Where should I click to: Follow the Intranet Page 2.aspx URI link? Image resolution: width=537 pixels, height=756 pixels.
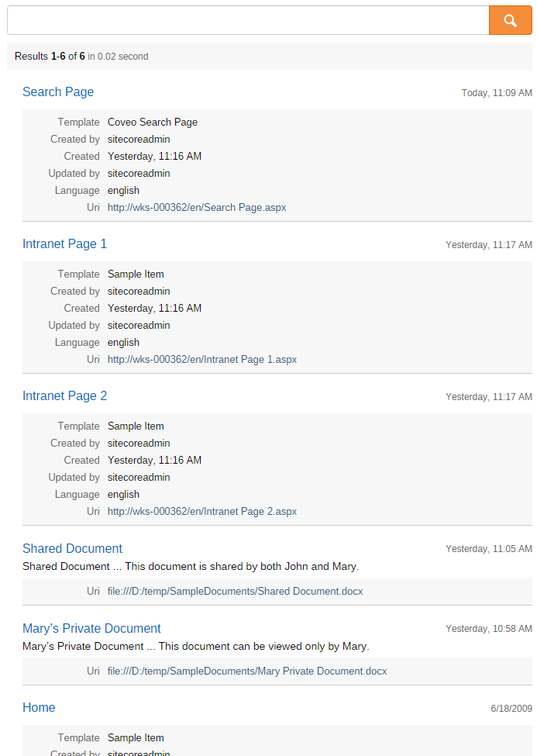click(202, 511)
